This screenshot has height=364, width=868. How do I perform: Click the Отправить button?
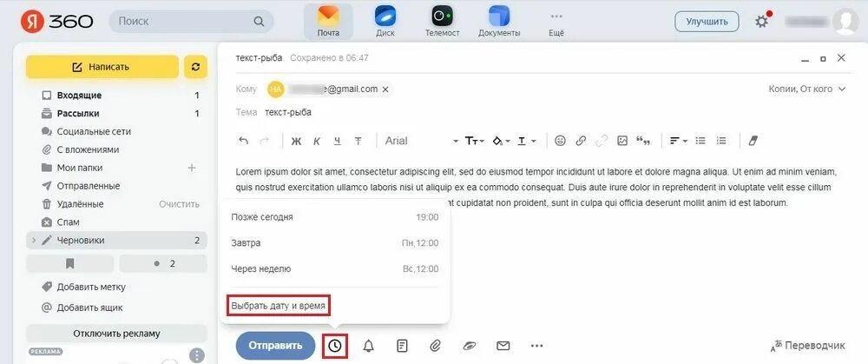click(x=276, y=346)
